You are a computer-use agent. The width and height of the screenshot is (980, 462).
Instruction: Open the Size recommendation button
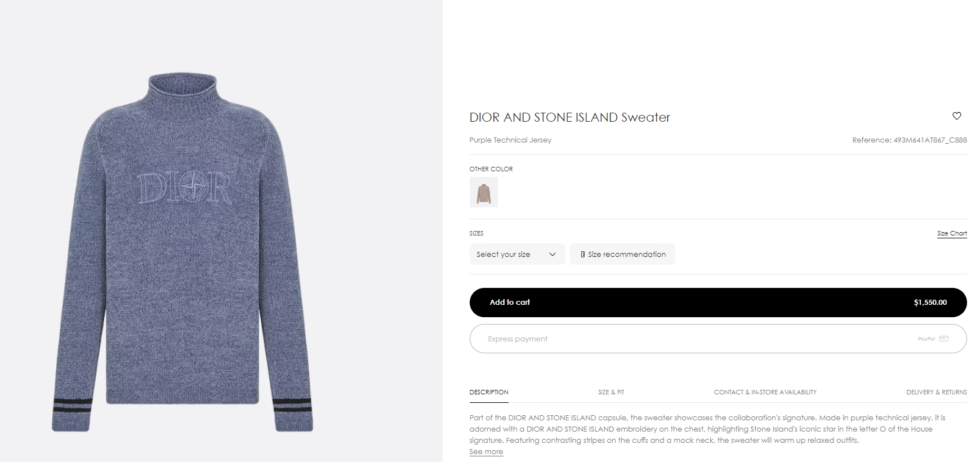click(x=622, y=255)
